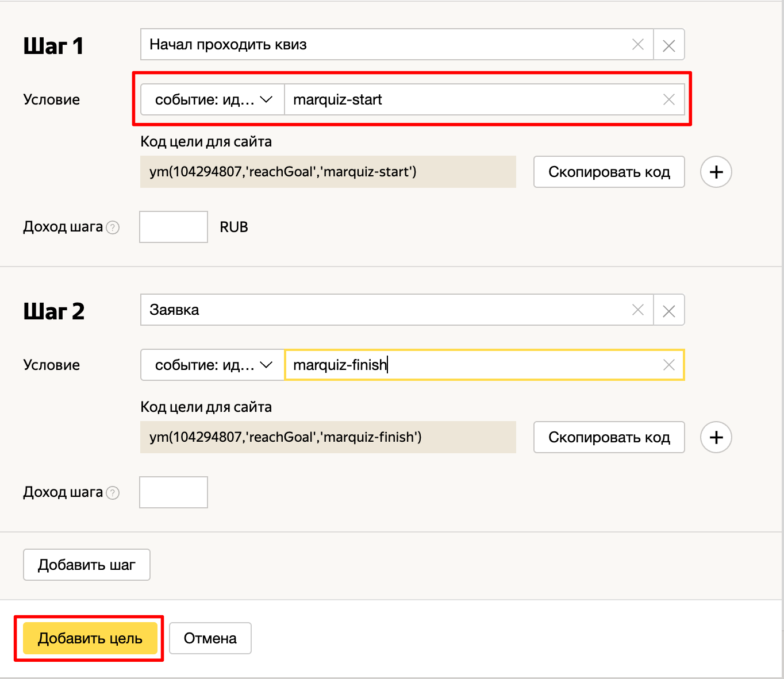Screen dimensions: 784x679
Task: Copy the marquiz-start goal code
Action: coord(609,172)
